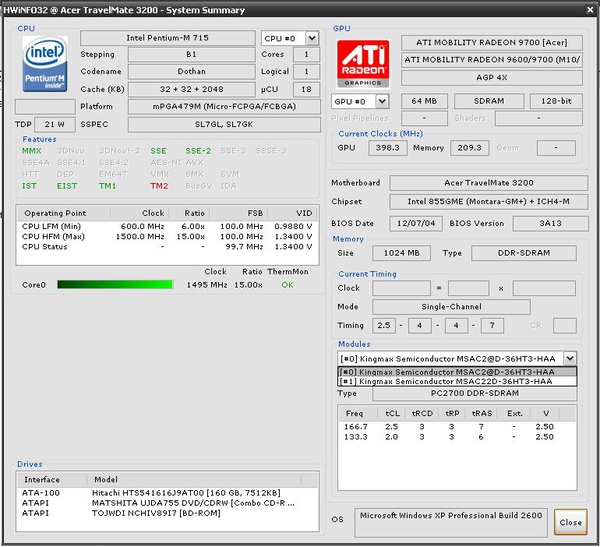This screenshot has width=600, height=547.
Task: Click the drives Model column header
Action: pos(193,480)
